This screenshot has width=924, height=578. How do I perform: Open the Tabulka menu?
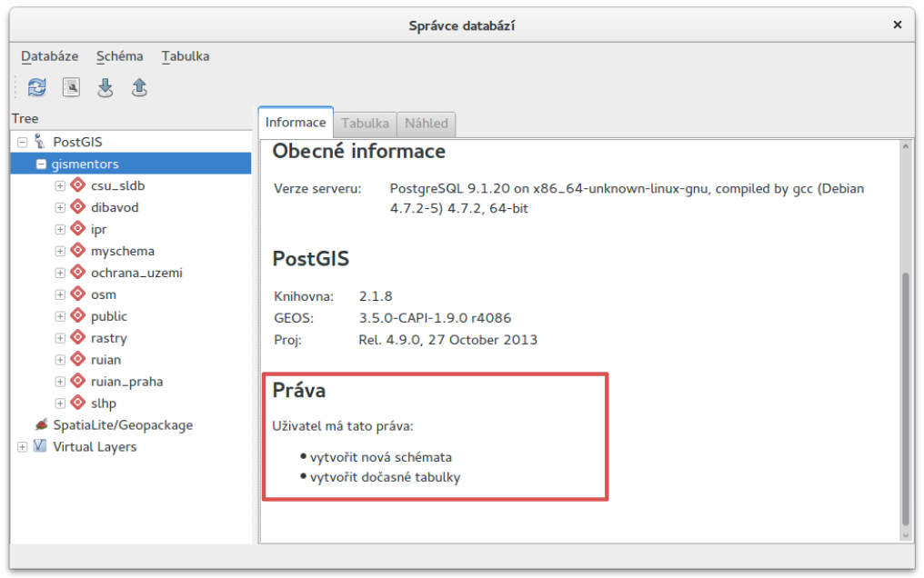(185, 56)
